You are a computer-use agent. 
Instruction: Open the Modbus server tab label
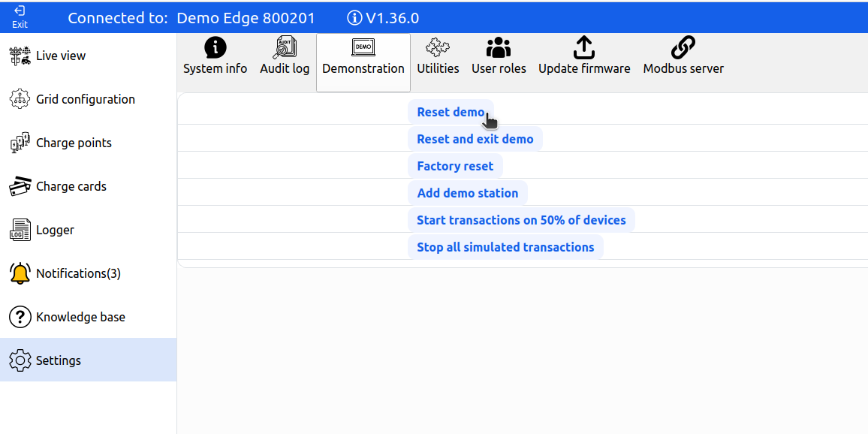pyautogui.click(x=683, y=68)
